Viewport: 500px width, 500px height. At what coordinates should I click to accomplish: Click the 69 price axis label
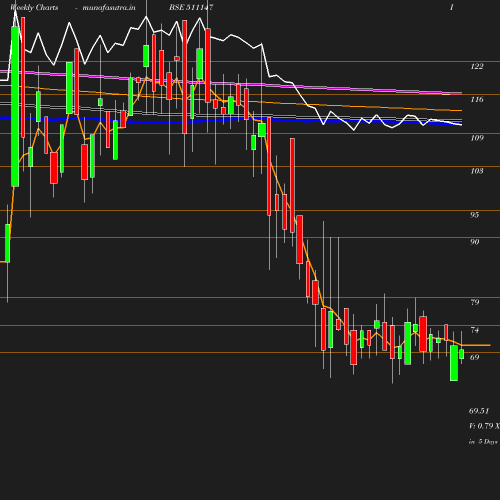click(475, 357)
